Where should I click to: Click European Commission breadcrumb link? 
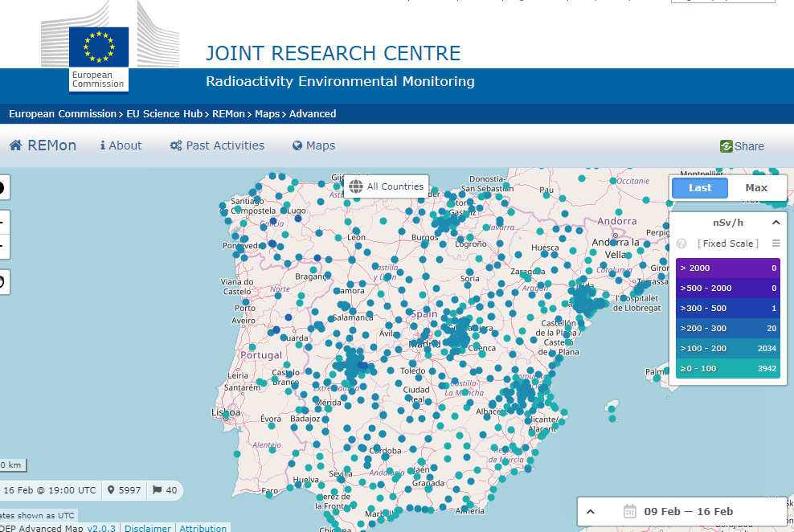coord(63,114)
